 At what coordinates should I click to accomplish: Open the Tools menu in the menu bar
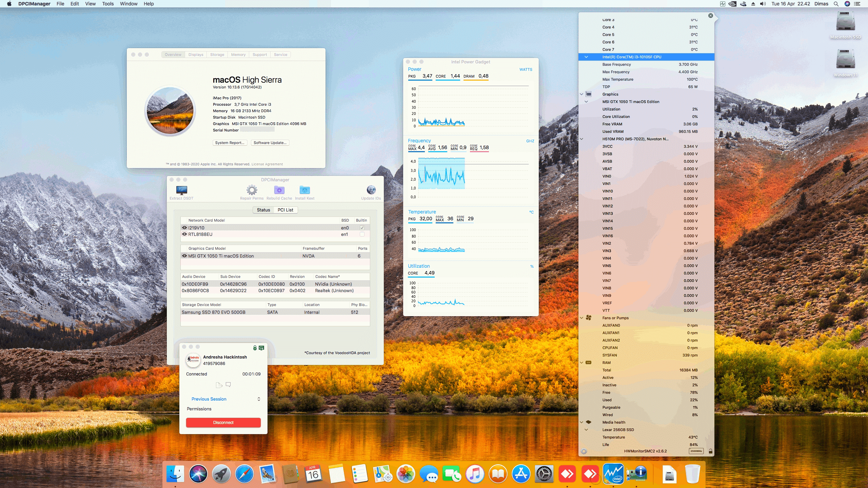pyautogui.click(x=107, y=4)
